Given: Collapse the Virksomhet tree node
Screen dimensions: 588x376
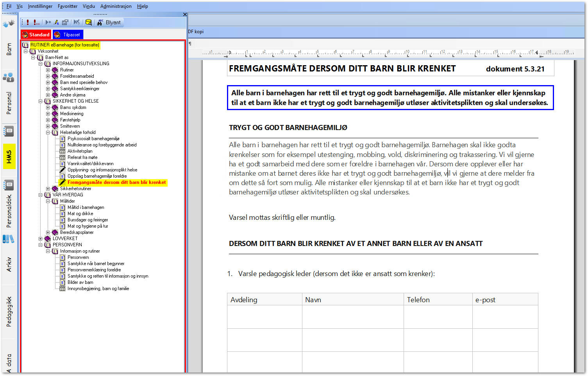Looking at the screenshot, I should 26,51.
